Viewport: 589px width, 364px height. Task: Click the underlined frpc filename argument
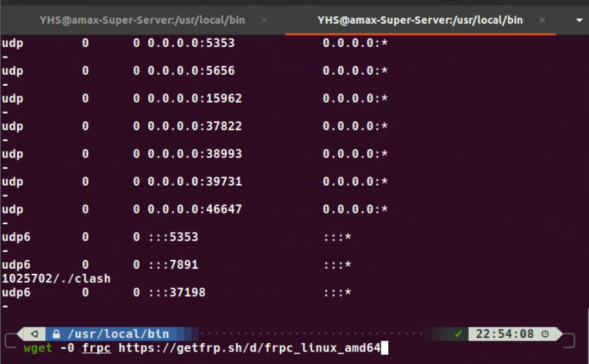coord(96,348)
